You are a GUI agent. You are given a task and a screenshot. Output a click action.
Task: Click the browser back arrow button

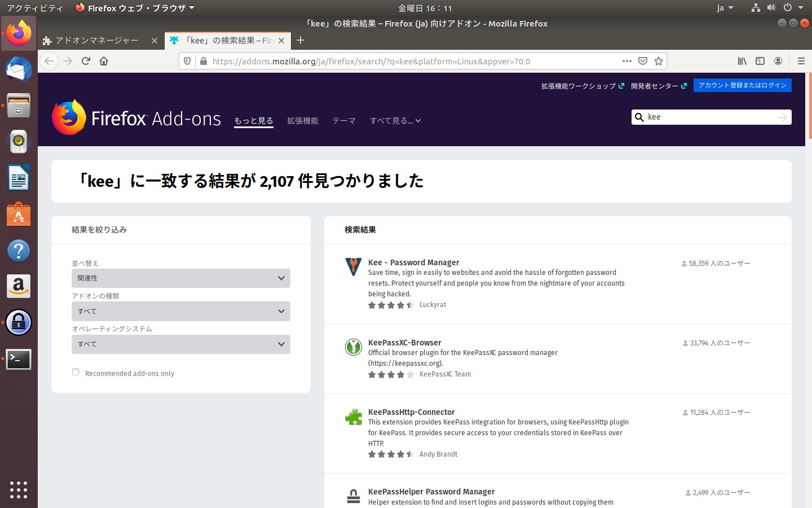pyautogui.click(x=49, y=61)
